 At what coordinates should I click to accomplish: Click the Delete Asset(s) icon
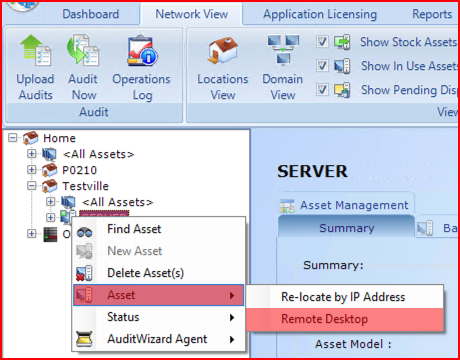click(x=84, y=273)
